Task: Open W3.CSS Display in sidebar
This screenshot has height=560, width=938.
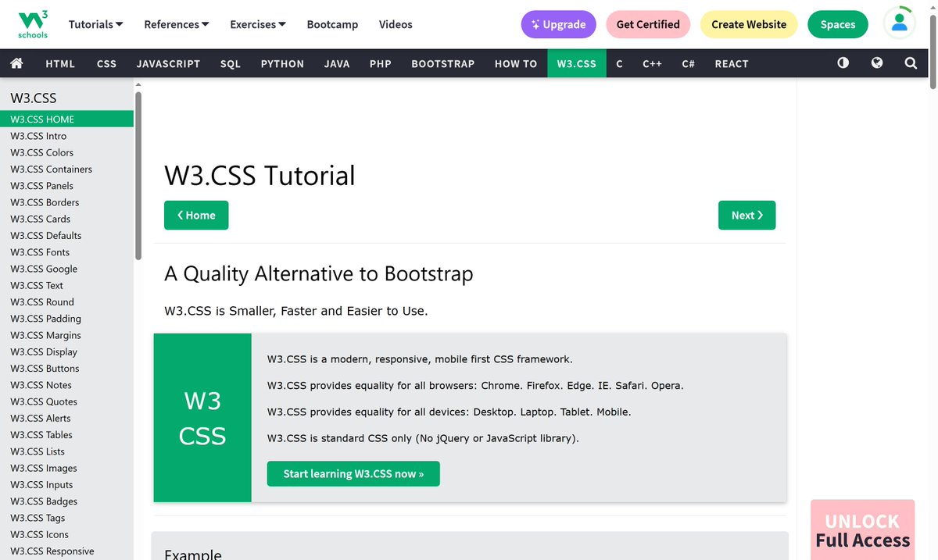Action: [x=66, y=351]
